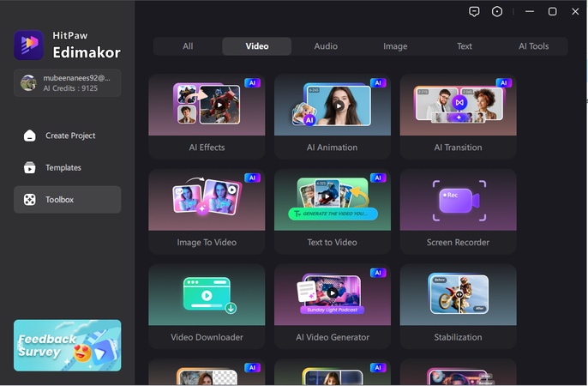This screenshot has width=588, height=386.
Task: Open the Text category tab
Action: [x=465, y=46]
